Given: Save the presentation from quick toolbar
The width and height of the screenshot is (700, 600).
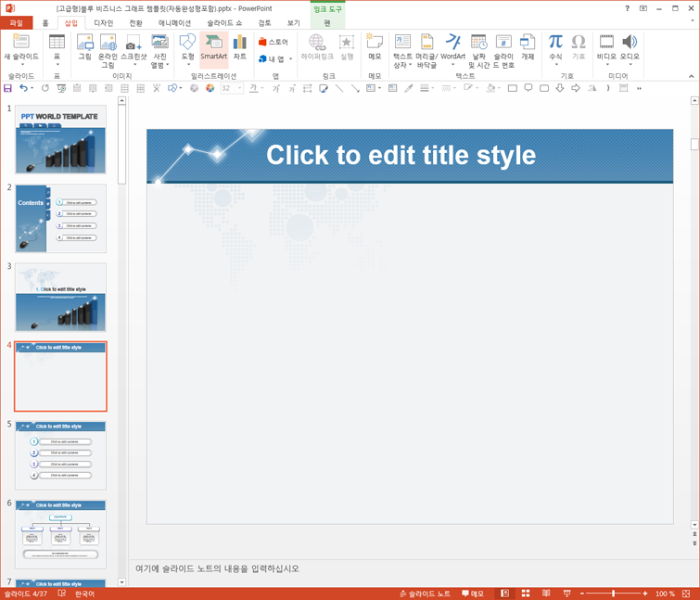Looking at the screenshot, I should coord(7,88).
